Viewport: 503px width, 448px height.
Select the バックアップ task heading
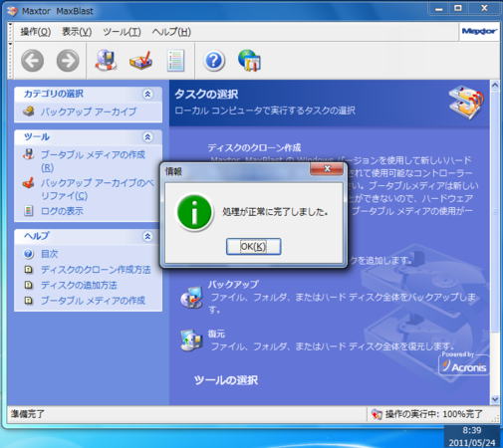(x=233, y=285)
